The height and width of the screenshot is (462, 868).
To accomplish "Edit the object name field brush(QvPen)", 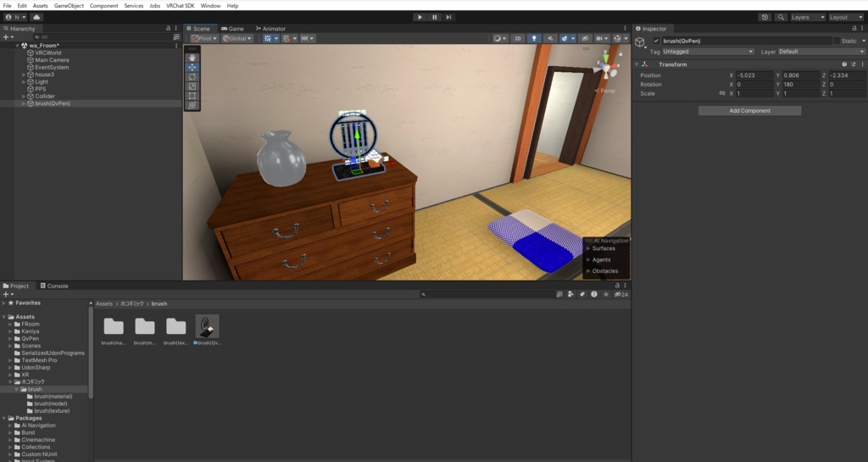I will [747, 41].
